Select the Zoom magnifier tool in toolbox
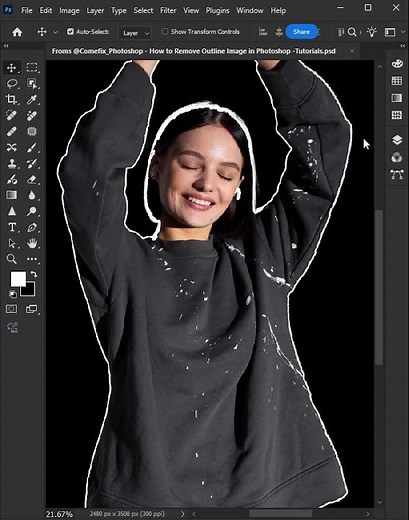Screen dimensions: 409x520 (x=12, y=259)
